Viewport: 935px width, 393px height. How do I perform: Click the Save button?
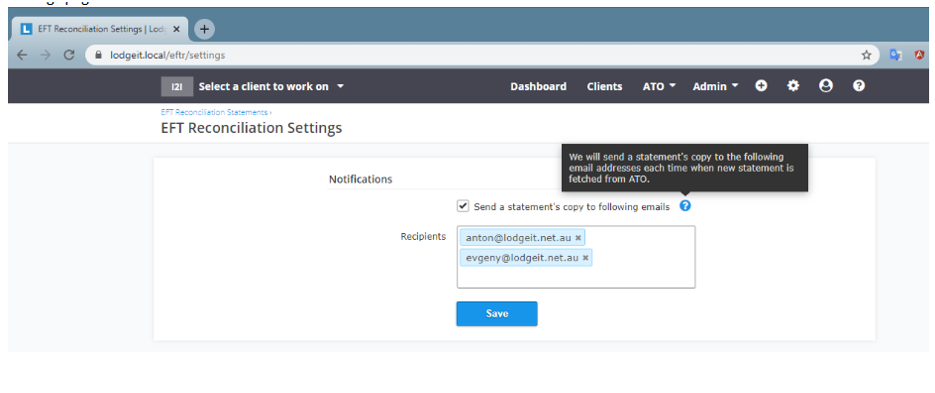coord(497,314)
